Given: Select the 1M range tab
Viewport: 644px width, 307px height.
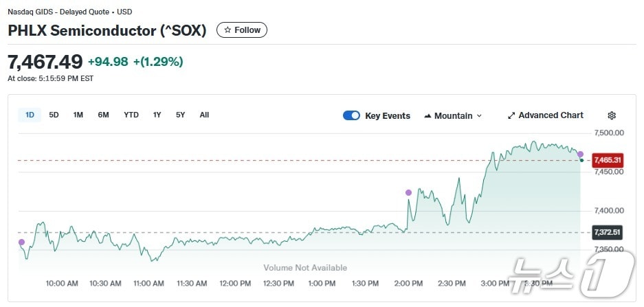Looking at the screenshot, I should coord(78,115).
